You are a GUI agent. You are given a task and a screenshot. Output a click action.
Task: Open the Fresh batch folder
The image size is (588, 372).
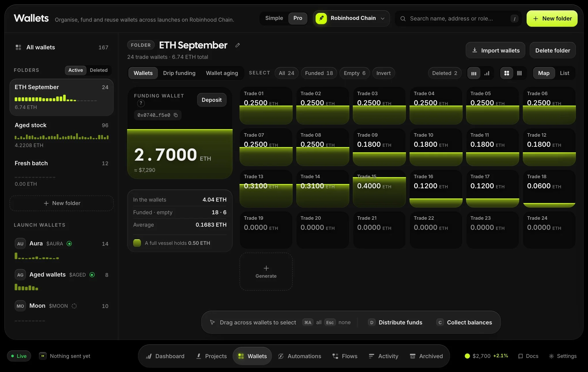pyautogui.click(x=61, y=173)
